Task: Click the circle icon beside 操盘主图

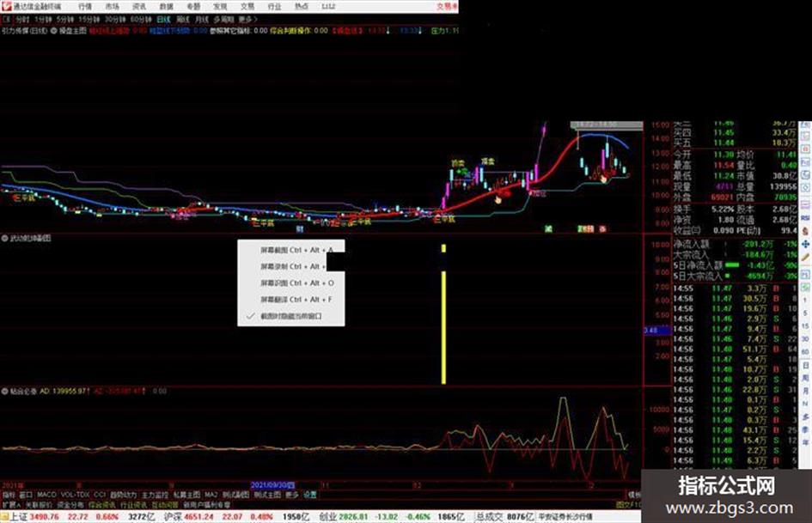Action: pyautogui.click(x=53, y=31)
